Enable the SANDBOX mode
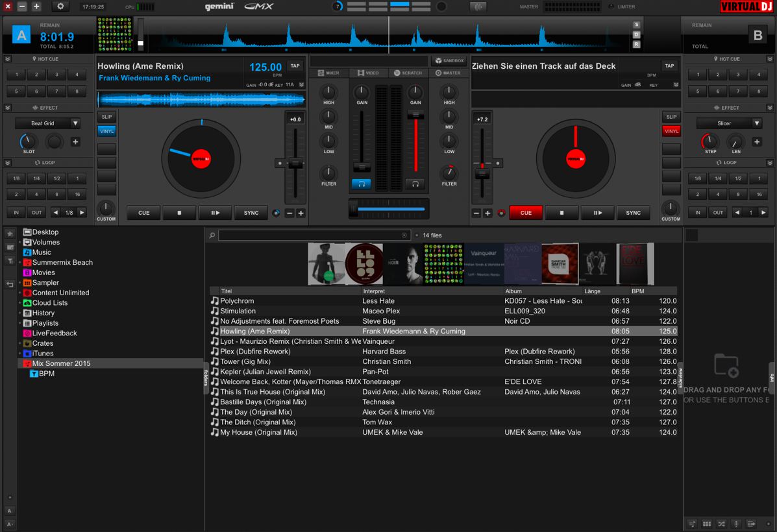The image size is (777, 532). 449,60
